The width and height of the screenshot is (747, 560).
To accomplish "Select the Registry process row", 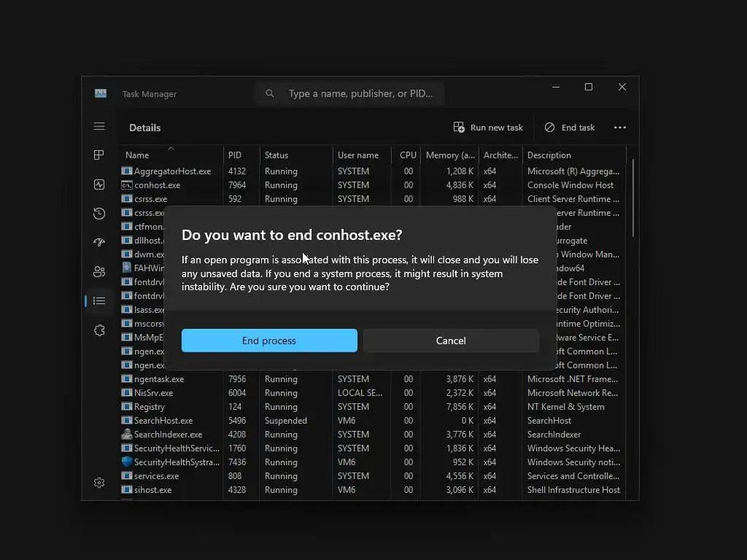I will pos(372,407).
